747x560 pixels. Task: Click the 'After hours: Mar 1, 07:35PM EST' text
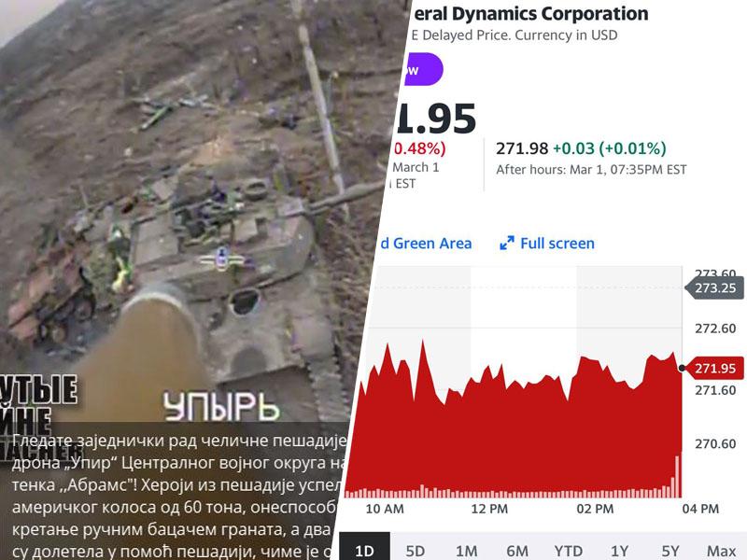[591, 170]
